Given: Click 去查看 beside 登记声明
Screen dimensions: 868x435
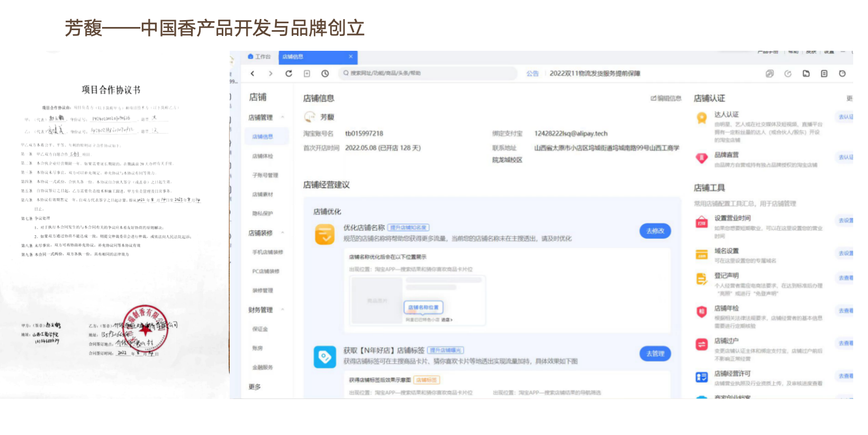Looking at the screenshot, I should pyautogui.click(x=846, y=278).
